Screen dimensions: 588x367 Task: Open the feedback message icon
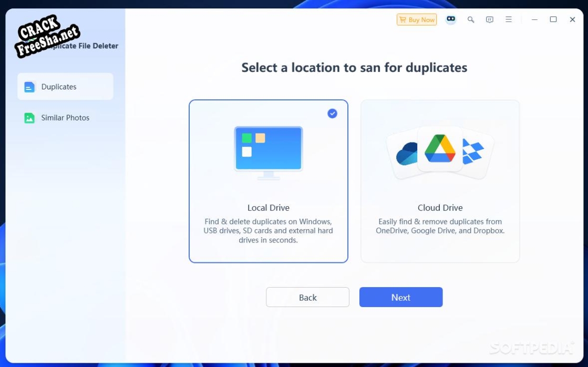pyautogui.click(x=489, y=19)
